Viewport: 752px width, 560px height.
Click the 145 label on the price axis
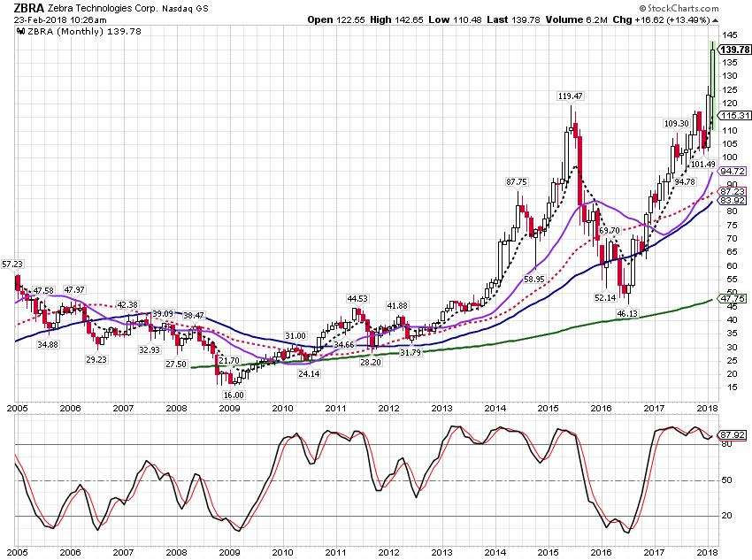730,35
